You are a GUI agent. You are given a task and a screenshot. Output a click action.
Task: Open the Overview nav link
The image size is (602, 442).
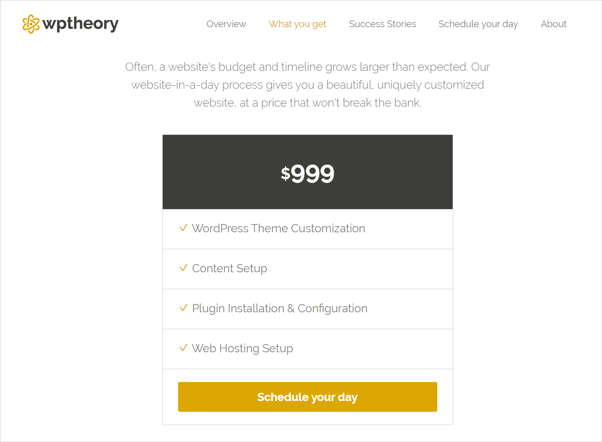[226, 24]
